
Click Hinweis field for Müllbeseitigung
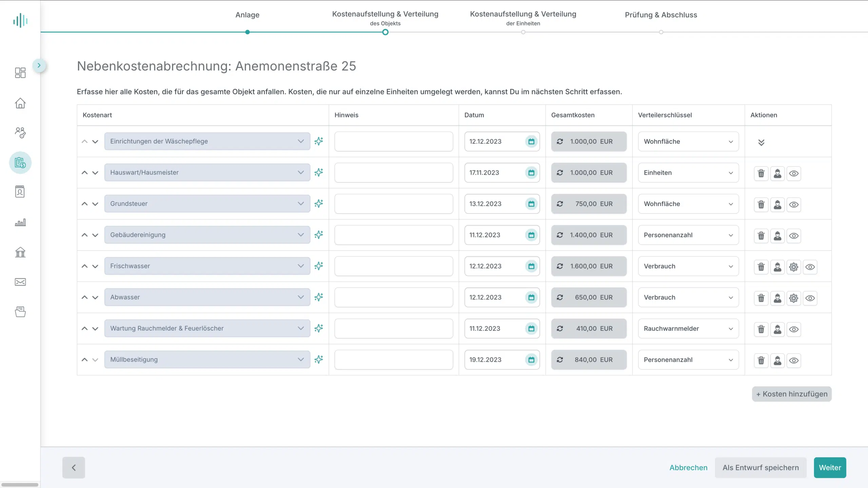click(394, 360)
